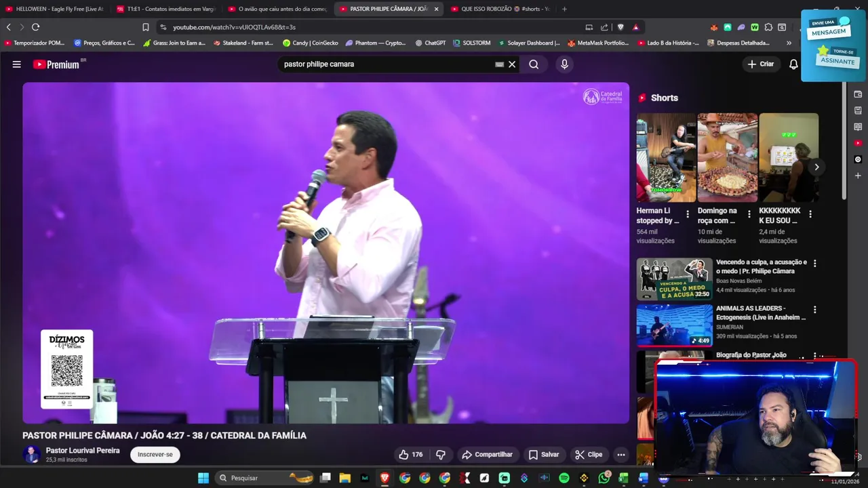The width and height of the screenshot is (868, 488).
Task: Click Envie uma Mensagem overlay badge
Action: pos(829,29)
